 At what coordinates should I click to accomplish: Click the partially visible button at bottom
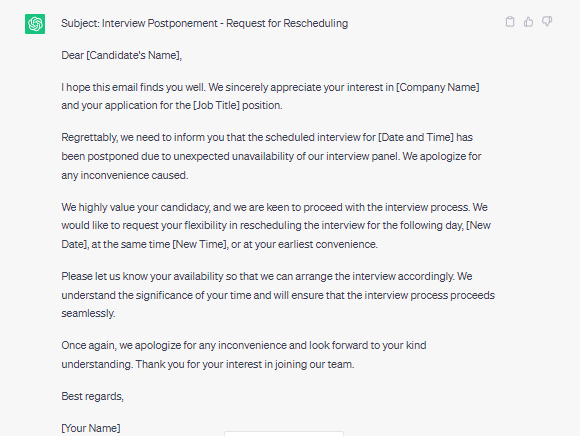[x=284, y=433]
